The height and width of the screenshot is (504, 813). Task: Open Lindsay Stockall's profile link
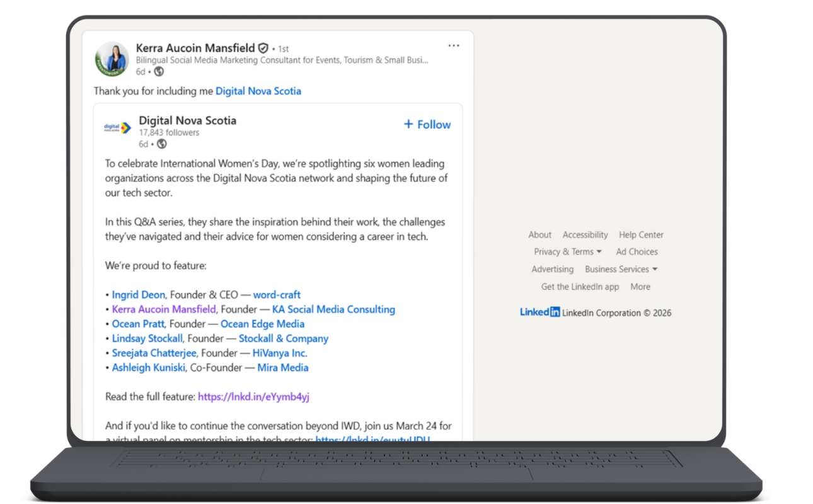coord(147,338)
